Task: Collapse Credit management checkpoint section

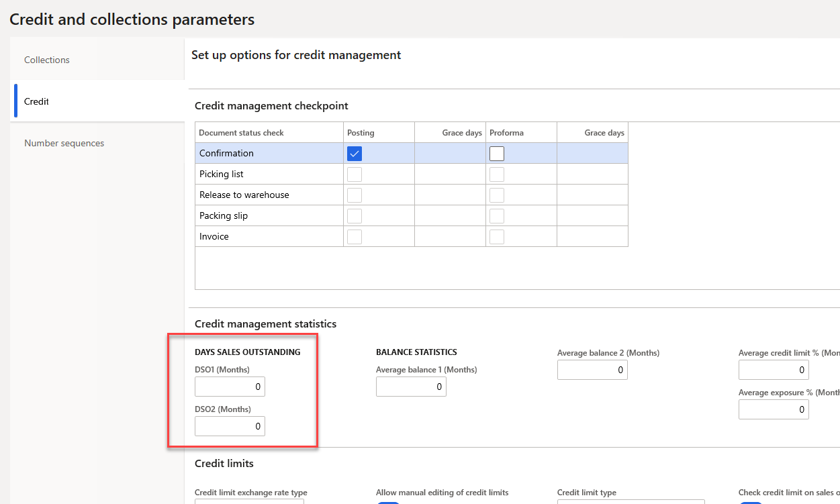Action: [x=271, y=106]
